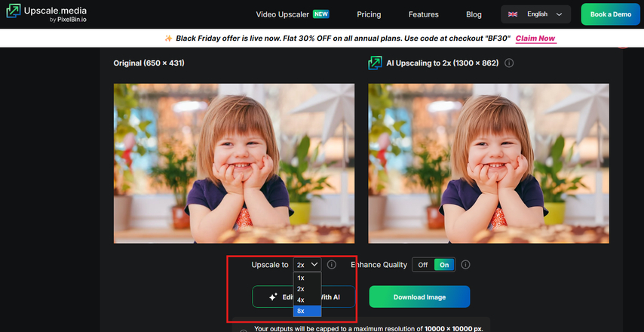Go to Features menu item
The image size is (644, 332).
coord(424,14)
